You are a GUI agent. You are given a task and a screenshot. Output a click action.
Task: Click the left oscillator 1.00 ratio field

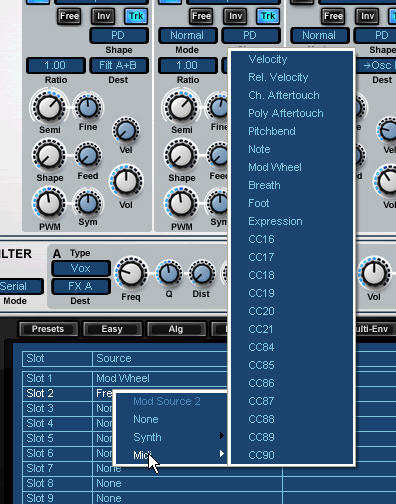[x=56, y=65]
